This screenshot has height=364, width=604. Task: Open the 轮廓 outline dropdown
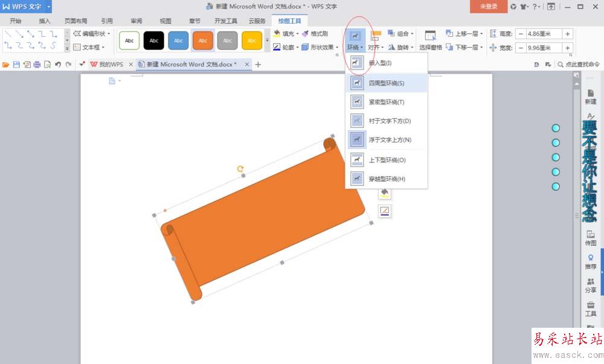tap(286, 47)
